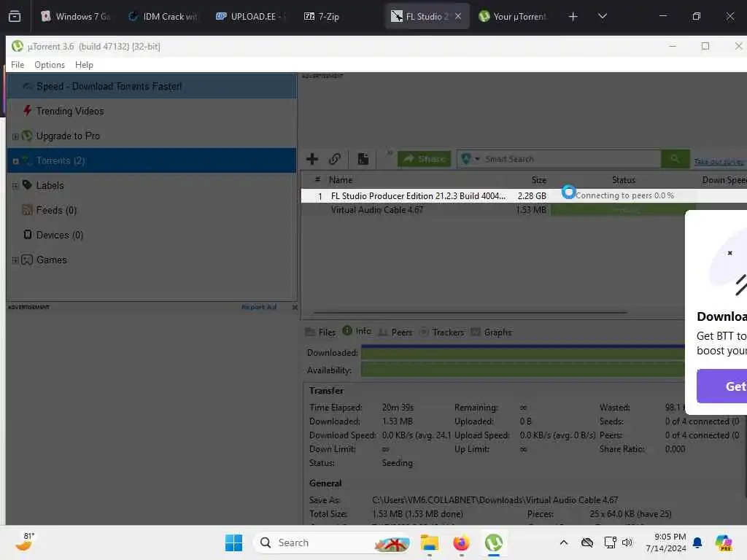747x560 pixels.
Task: Click the Trending Videos lightning icon
Action: coord(27,111)
